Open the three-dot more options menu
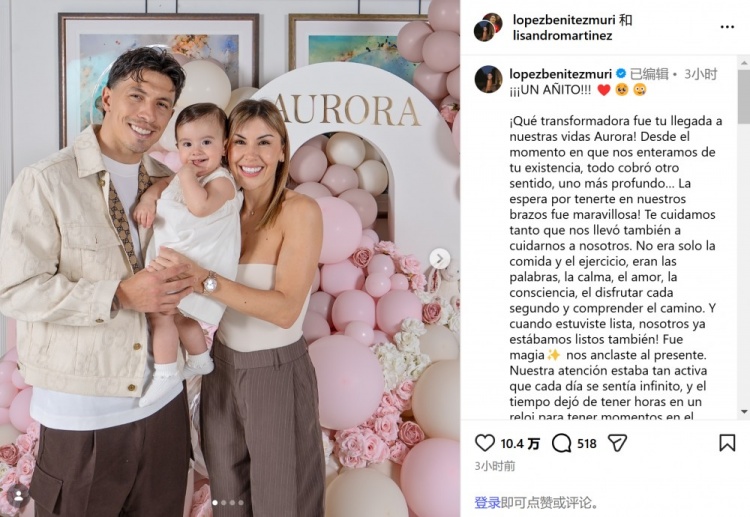The image size is (750, 517). point(727,27)
